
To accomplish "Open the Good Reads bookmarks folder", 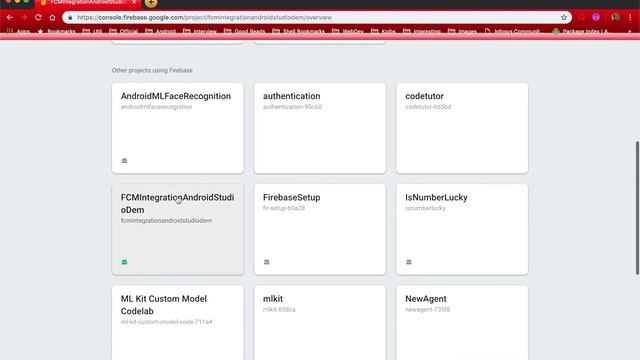I will (244, 31).
